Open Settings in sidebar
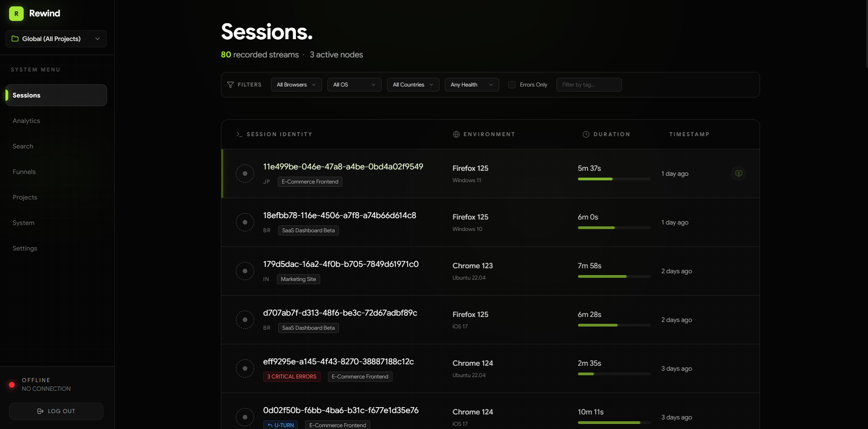The width and height of the screenshot is (868, 429). point(25,248)
